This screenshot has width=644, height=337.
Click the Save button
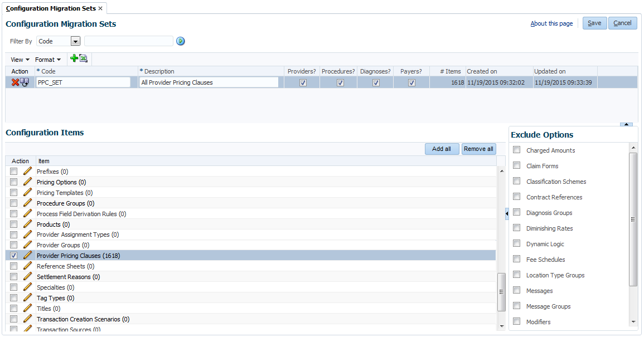[594, 23]
